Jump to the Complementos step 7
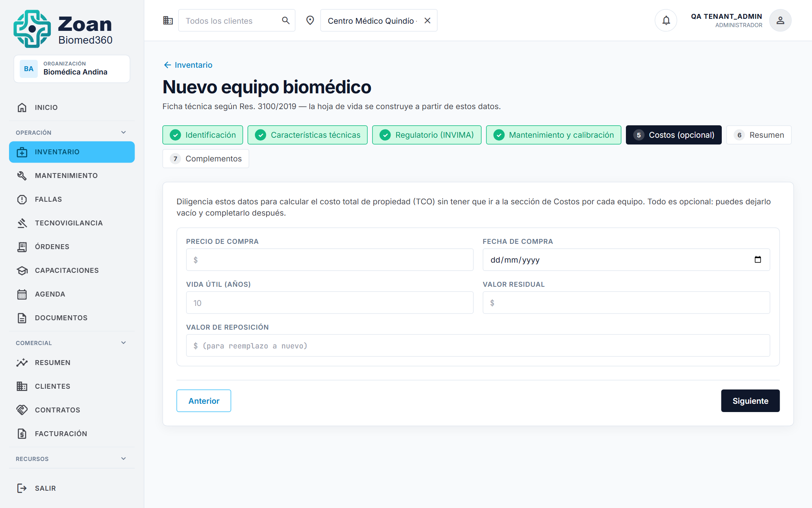 (x=206, y=158)
